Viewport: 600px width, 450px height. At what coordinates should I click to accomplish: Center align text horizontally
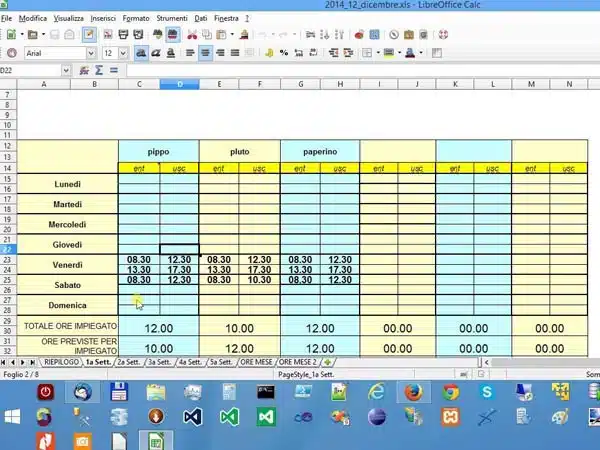click(x=205, y=53)
